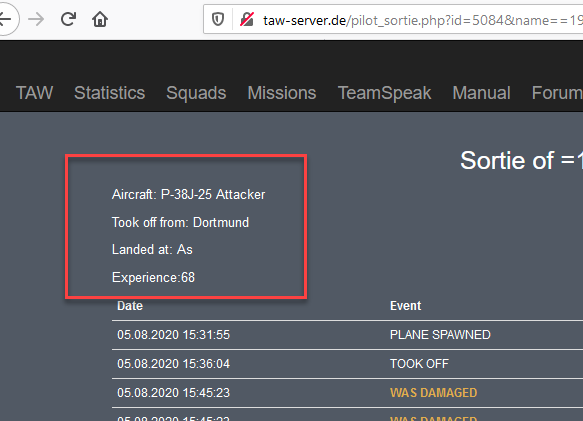Click the address bar URL field

click(420, 20)
